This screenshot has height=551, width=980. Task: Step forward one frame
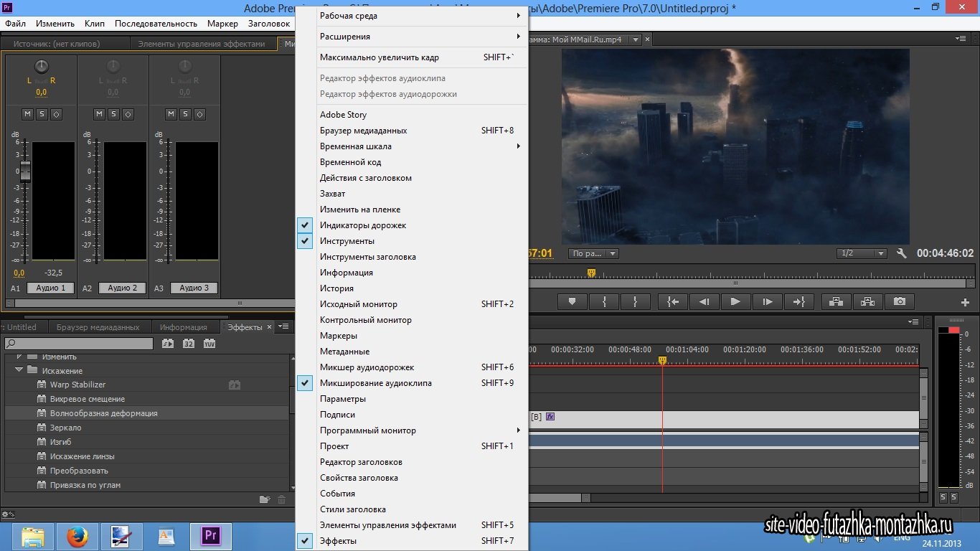point(767,302)
